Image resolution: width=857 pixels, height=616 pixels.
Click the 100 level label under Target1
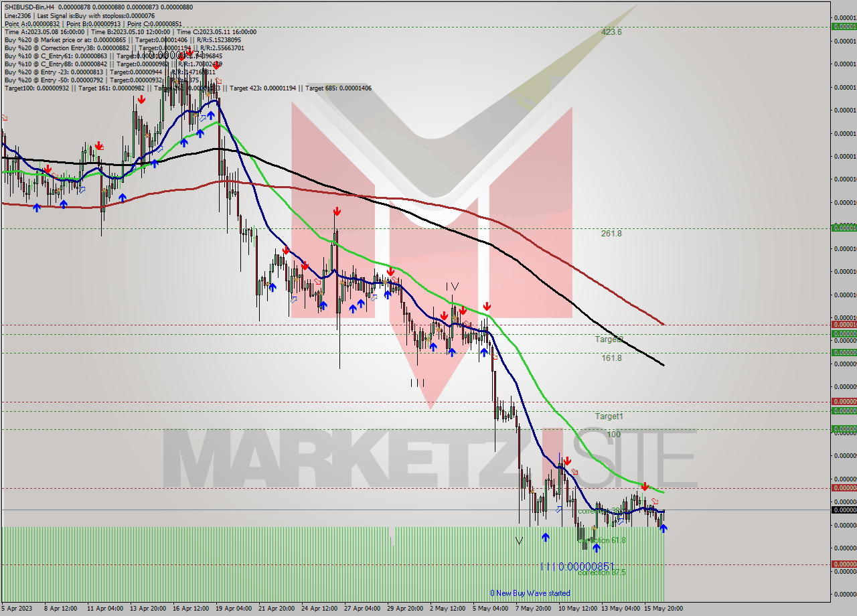[613, 435]
